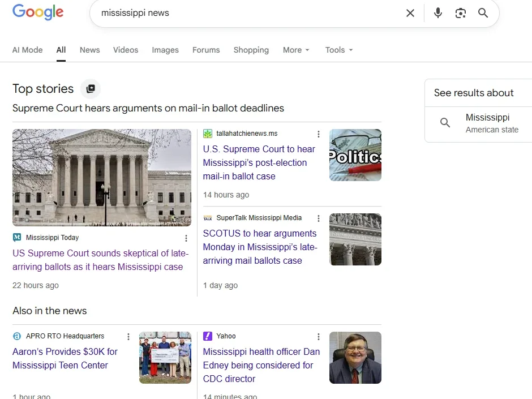Switch to the Videos tab

tap(126, 50)
